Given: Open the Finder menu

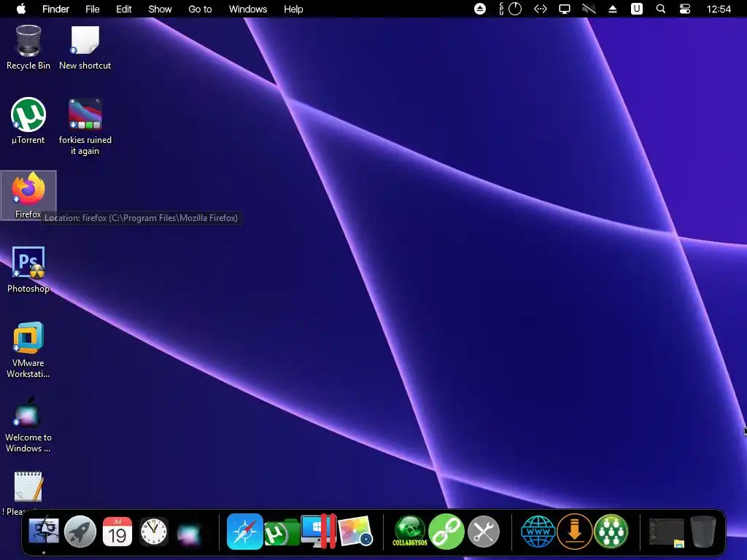Looking at the screenshot, I should point(55,9).
